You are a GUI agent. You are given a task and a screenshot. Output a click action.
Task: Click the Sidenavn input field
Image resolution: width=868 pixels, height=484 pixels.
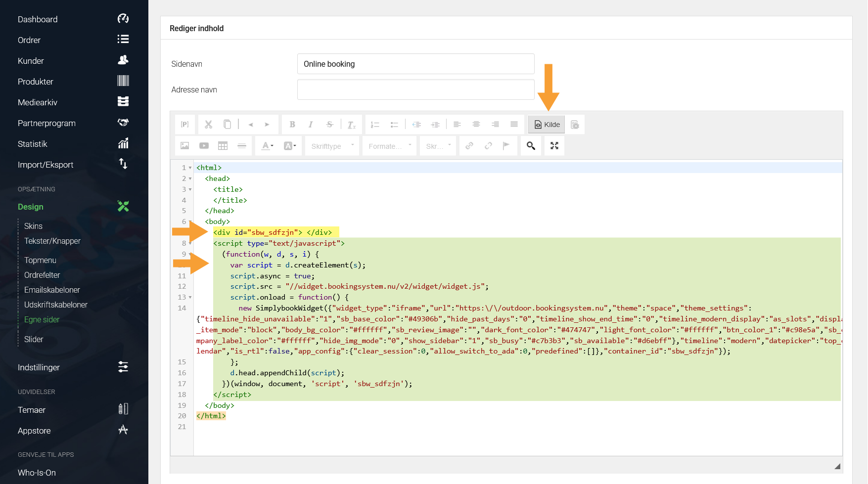click(x=415, y=64)
